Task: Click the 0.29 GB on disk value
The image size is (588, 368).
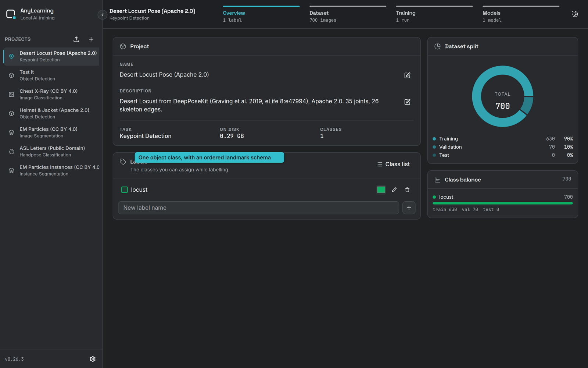Action: point(232,136)
